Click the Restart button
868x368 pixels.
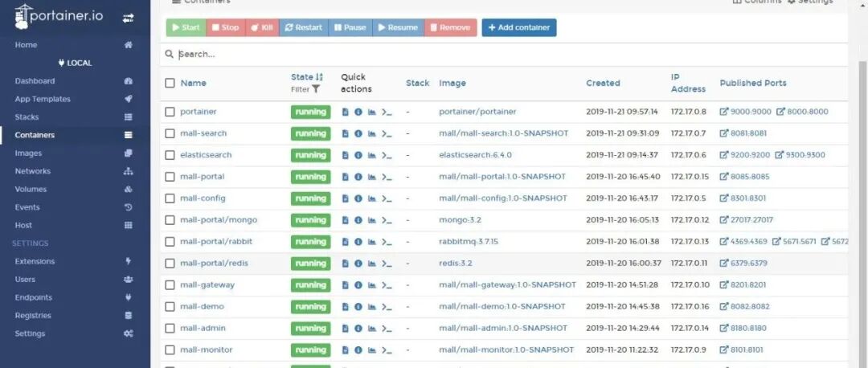[303, 27]
